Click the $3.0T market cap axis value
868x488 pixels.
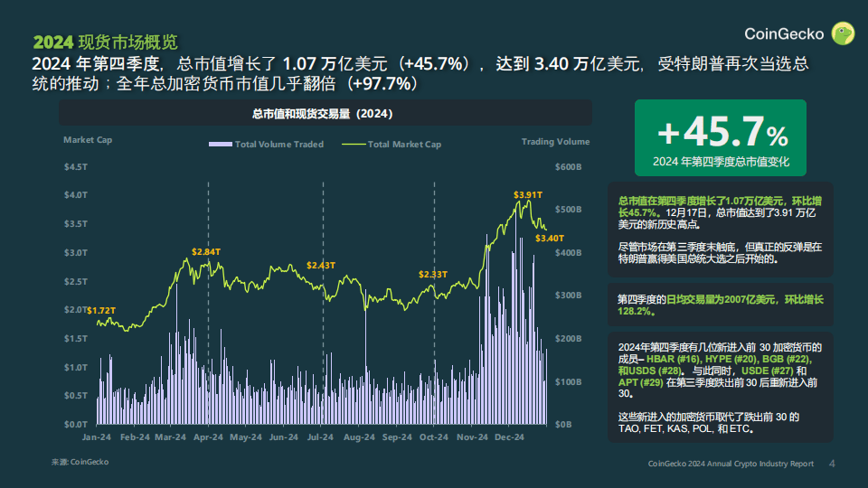pos(76,252)
